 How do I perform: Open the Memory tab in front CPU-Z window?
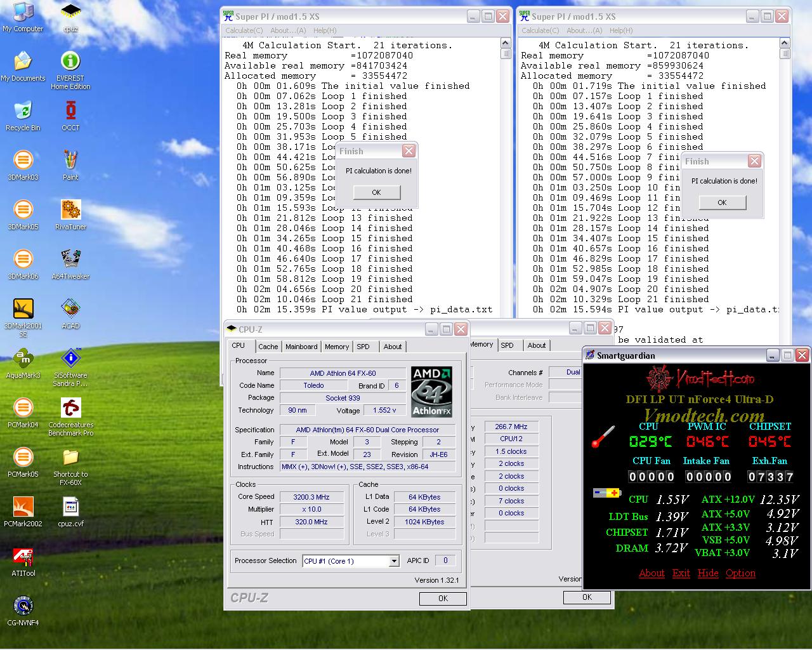(x=337, y=347)
